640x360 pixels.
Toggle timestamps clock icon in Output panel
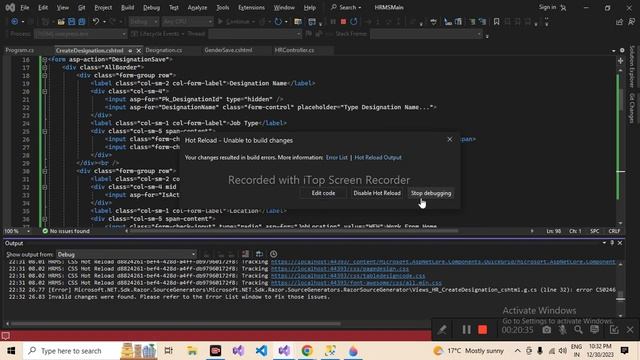273,254
